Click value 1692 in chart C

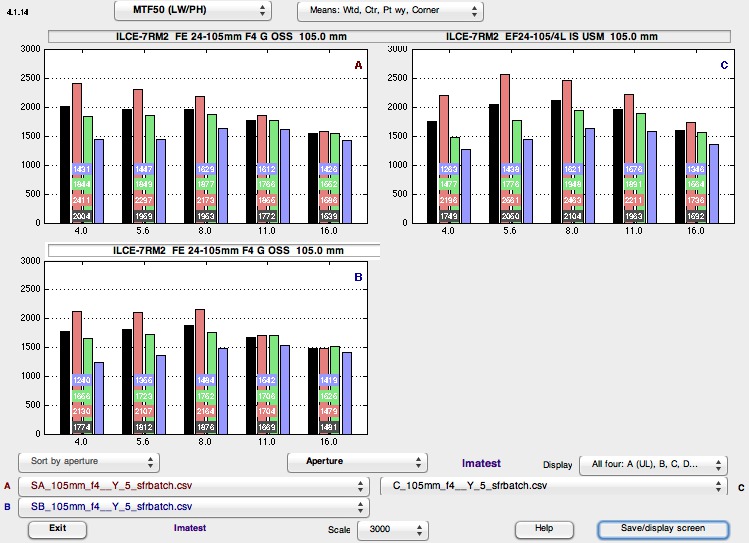696,216
